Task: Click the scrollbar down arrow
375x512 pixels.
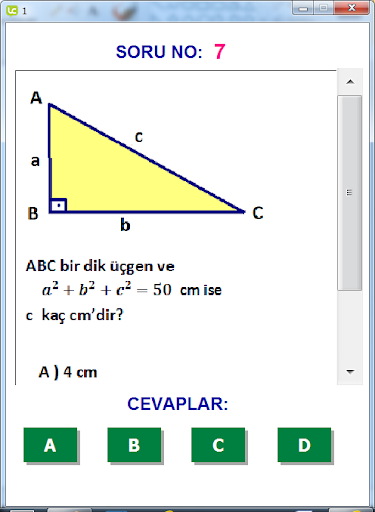Action: click(350, 371)
